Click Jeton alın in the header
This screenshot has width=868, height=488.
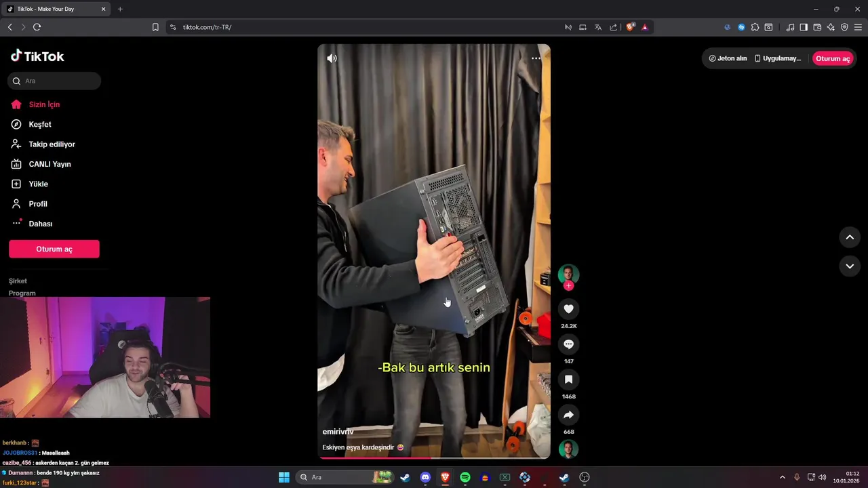coord(728,58)
